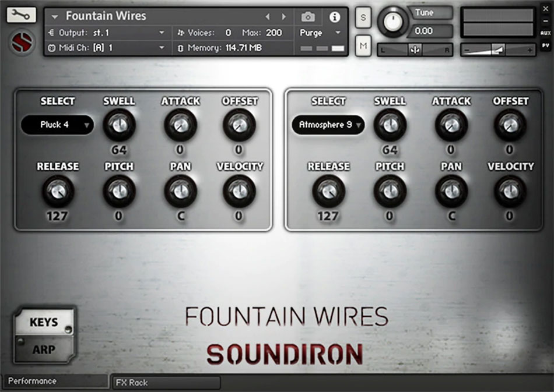Click the L/R pan slider in header

click(x=415, y=50)
